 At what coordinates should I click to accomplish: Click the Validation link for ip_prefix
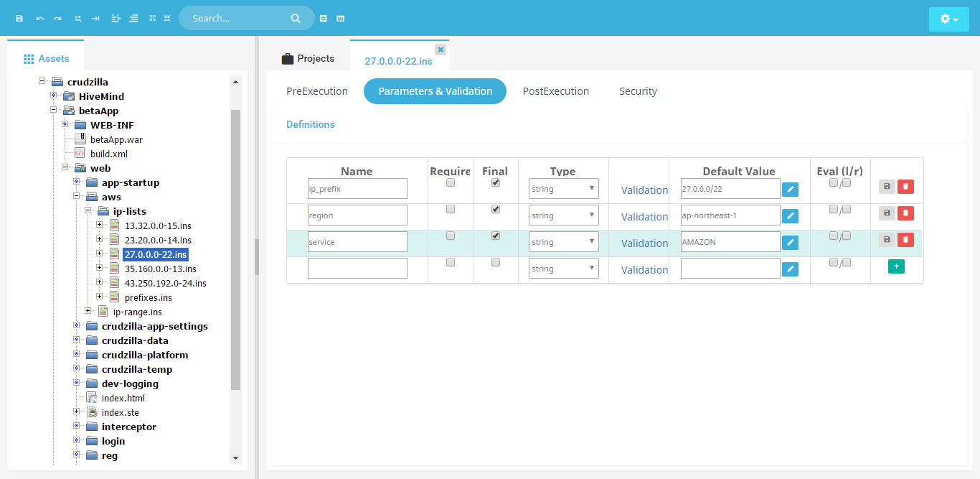click(644, 190)
